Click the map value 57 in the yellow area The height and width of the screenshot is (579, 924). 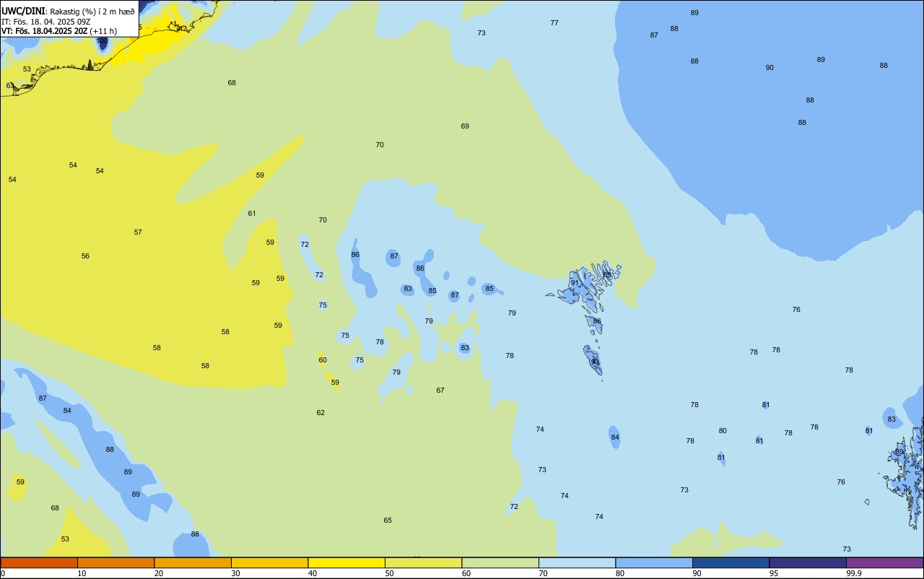(138, 232)
